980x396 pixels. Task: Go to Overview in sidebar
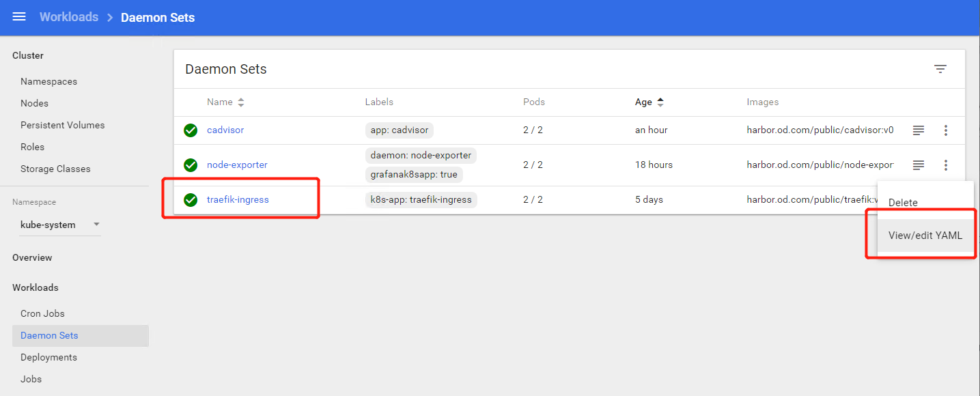pyautogui.click(x=32, y=257)
